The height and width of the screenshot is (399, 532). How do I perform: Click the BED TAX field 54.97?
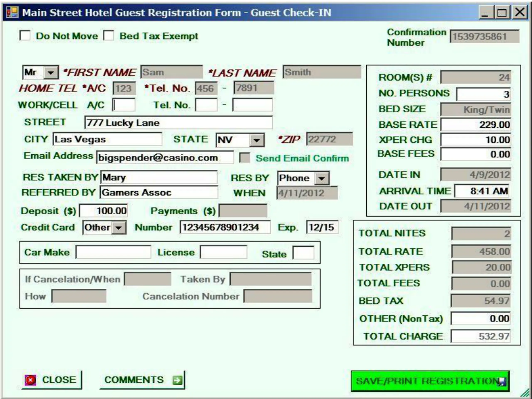click(481, 301)
